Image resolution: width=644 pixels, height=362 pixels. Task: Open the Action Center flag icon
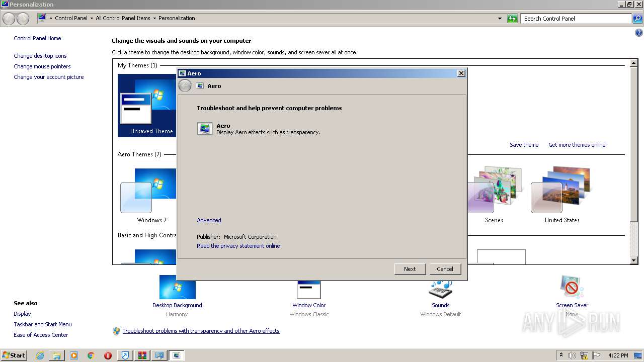click(x=596, y=355)
